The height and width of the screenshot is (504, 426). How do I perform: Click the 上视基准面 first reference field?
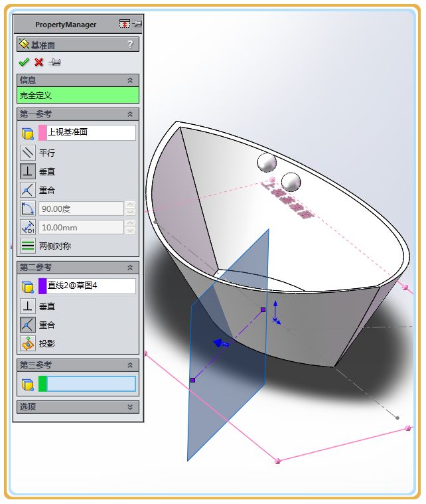coord(92,132)
